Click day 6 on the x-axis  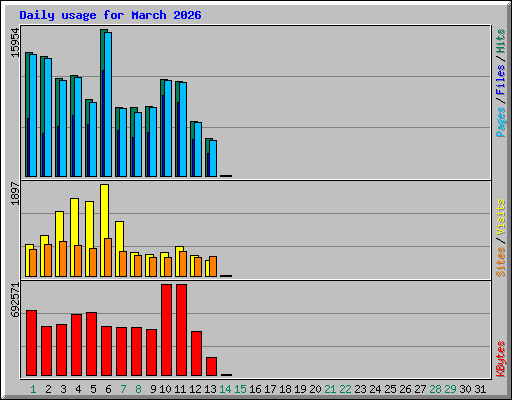[x=108, y=389]
